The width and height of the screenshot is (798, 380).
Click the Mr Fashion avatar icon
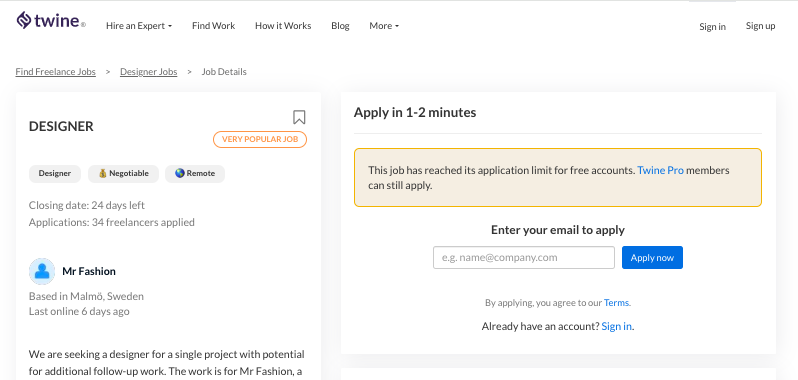[42, 271]
